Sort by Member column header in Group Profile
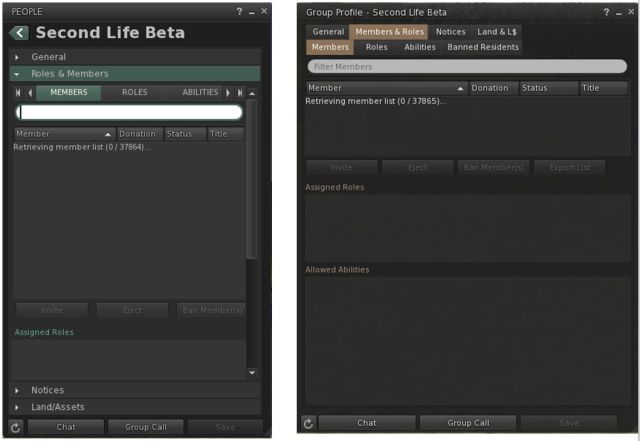Screen dimensions: 640x441 tap(385, 88)
